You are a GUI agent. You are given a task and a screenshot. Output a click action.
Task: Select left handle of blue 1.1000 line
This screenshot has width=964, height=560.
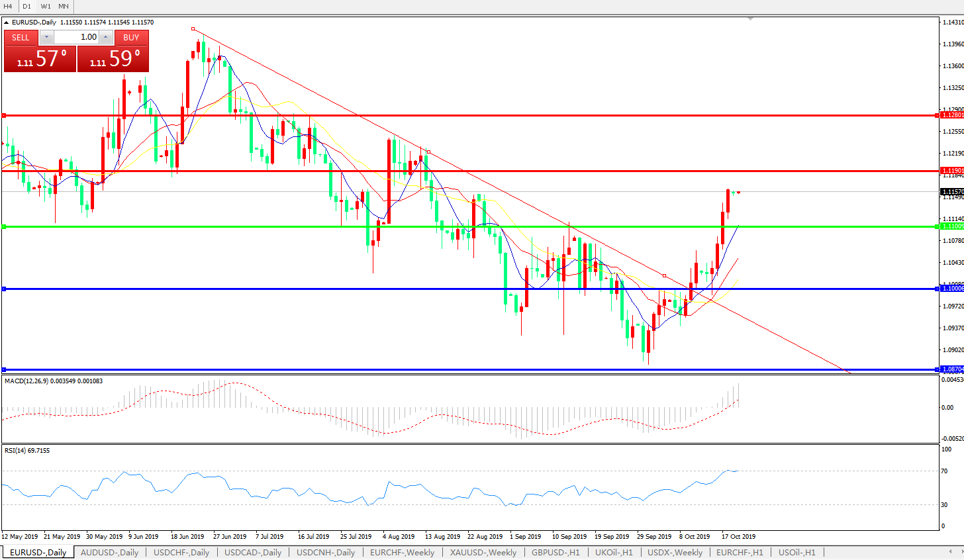point(4,289)
